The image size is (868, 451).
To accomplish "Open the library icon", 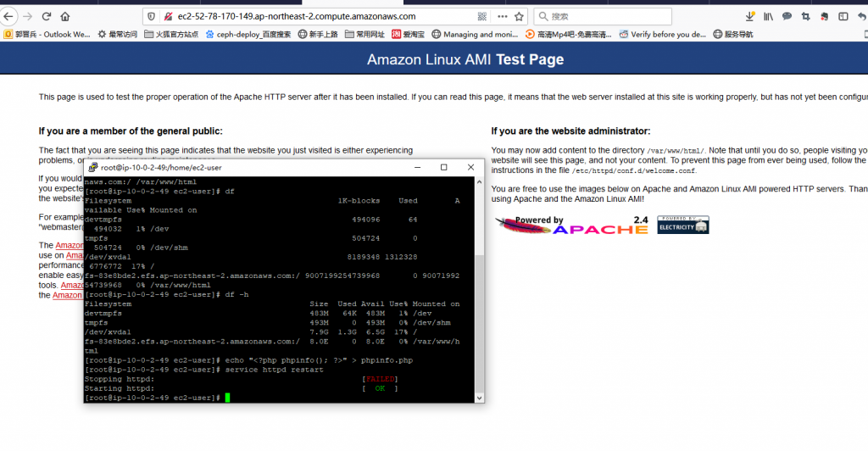I will click(768, 17).
